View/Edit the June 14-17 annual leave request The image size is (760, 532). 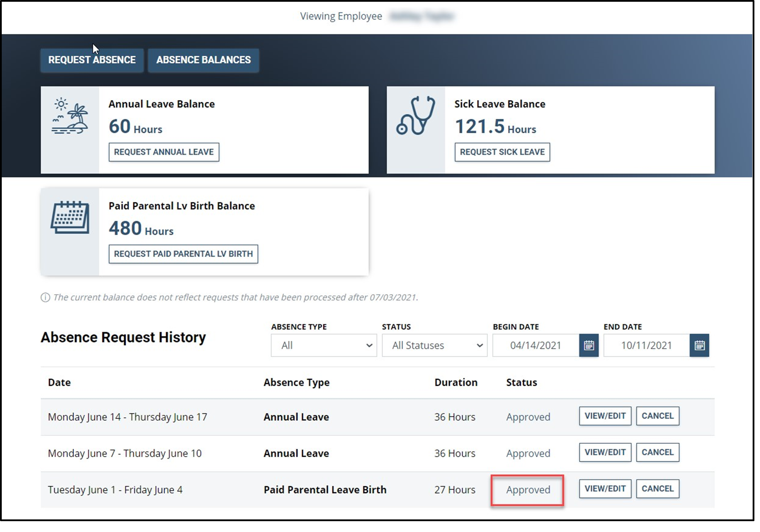(x=605, y=416)
